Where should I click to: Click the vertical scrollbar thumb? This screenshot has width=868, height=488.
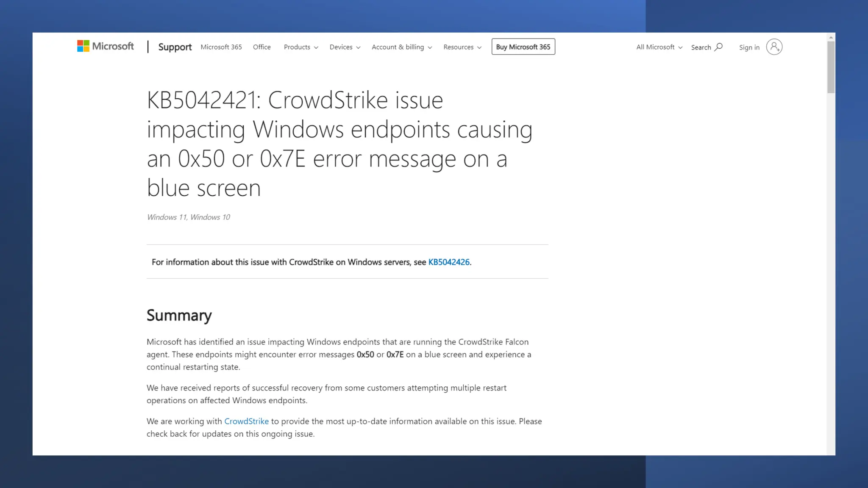[x=831, y=67]
